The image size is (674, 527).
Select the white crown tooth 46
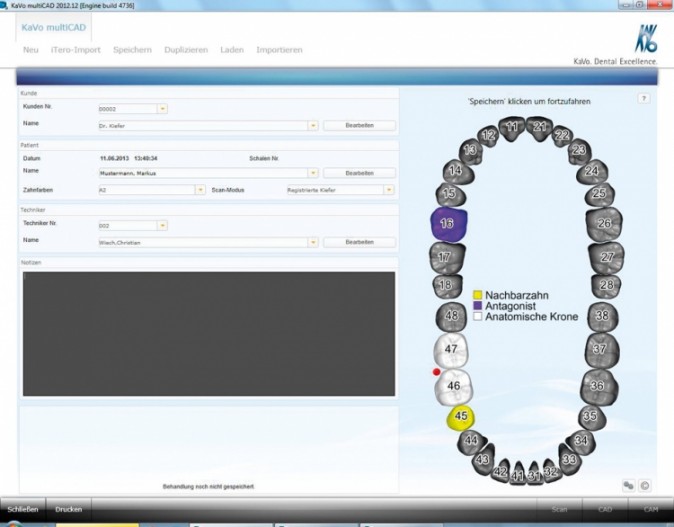454,386
